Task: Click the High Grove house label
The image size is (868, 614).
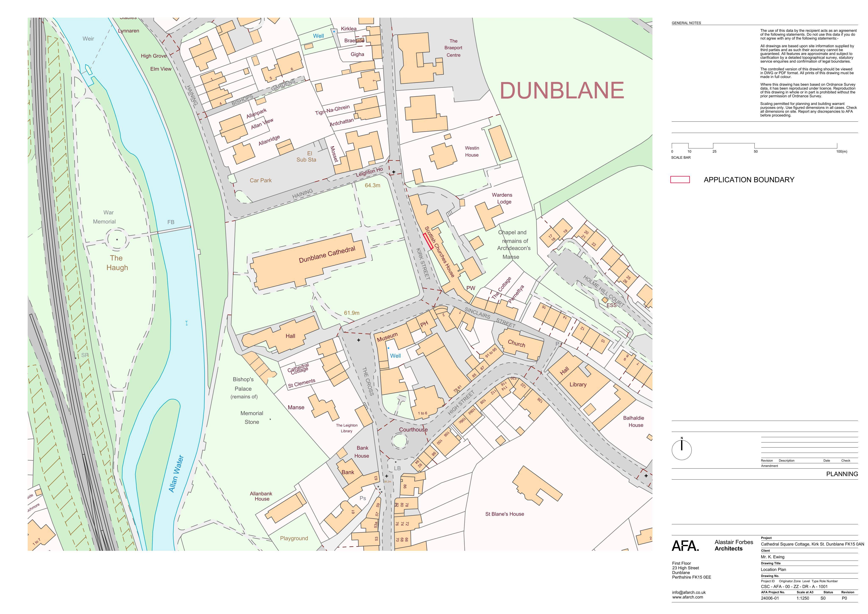Action: coord(154,56)
